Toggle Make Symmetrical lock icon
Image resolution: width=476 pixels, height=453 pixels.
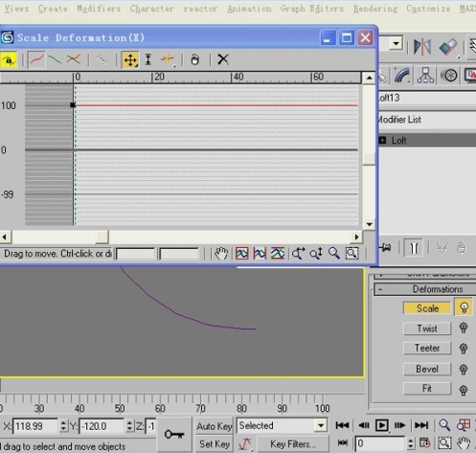point(9,59)
